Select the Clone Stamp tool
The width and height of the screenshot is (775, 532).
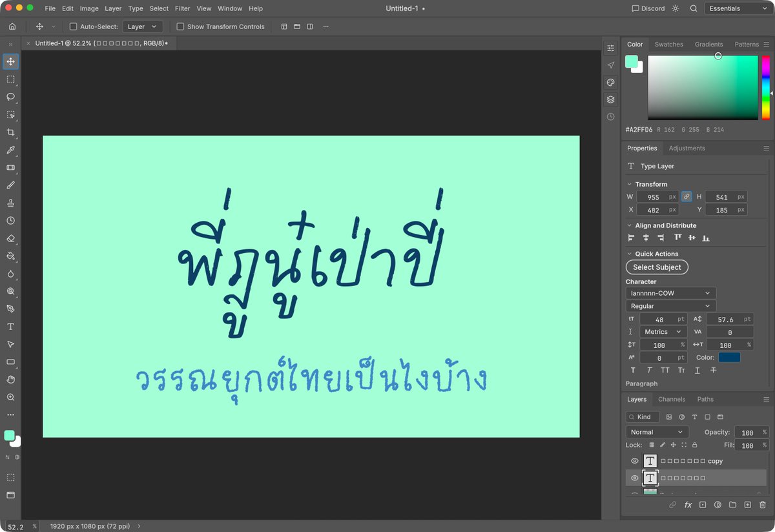[x=10, y=203]
